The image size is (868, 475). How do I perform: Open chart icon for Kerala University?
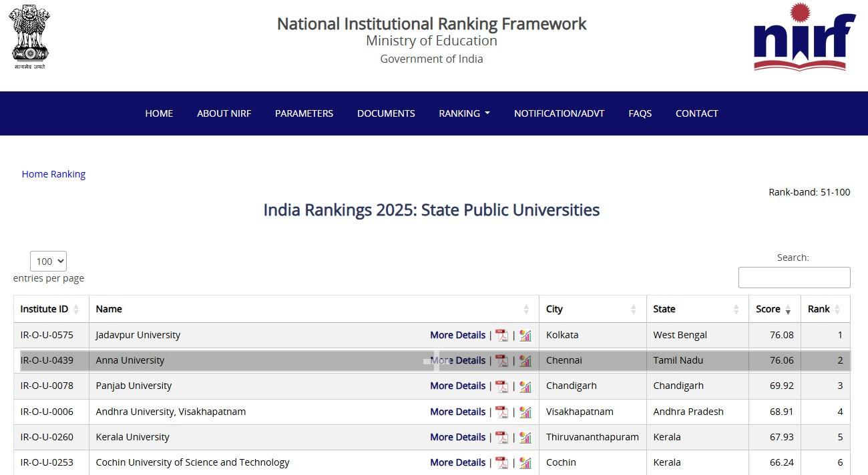pyautogui.click(x=525, y=437)
